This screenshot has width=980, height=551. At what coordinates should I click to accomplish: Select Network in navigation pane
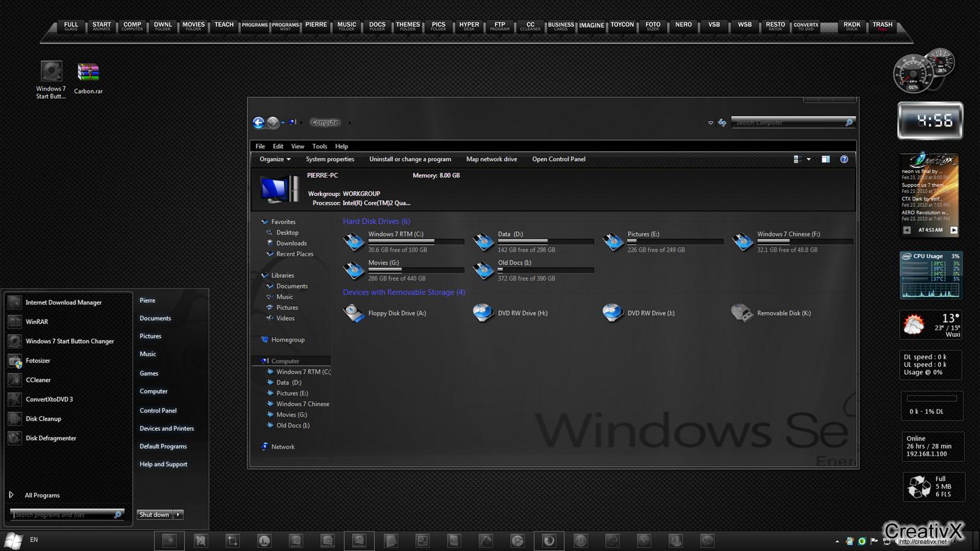pos(283,447)
